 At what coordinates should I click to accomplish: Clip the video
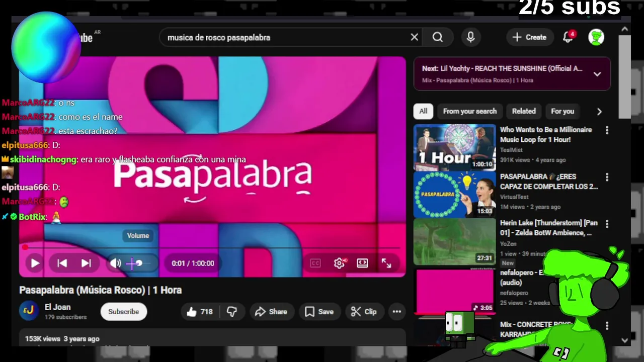[x=364, y=312]
